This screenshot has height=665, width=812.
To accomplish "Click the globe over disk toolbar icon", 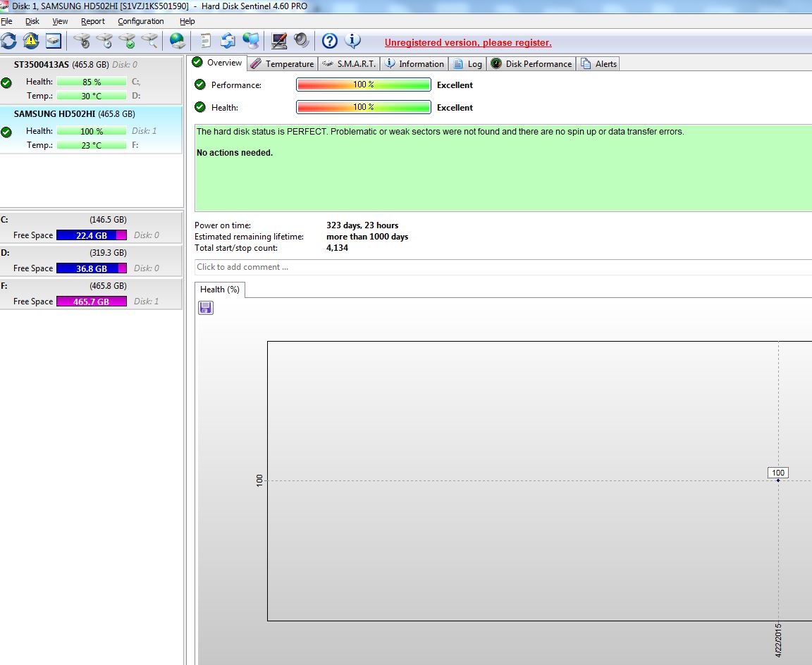I will click(x=177, y=41).
